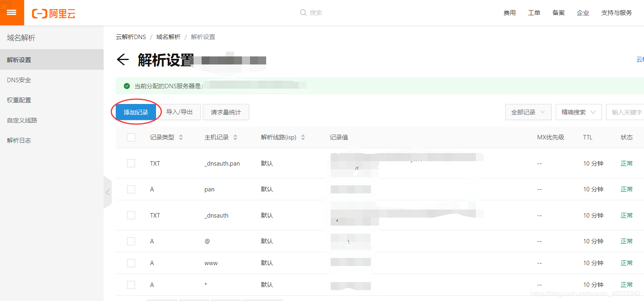This screenshot has height=301, width=644.
Task: Click 正常 status in the @ row
Action: (x=627, y=241)
